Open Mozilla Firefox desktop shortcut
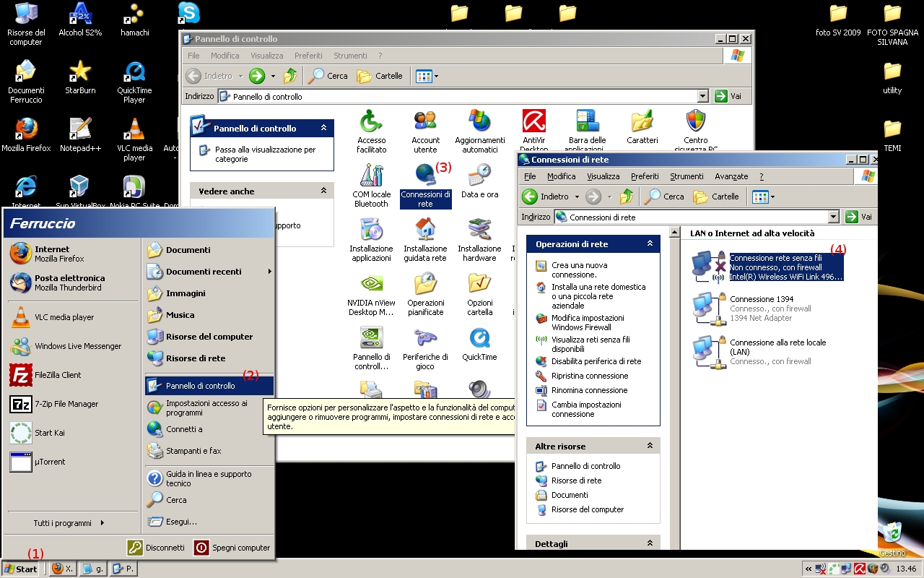The image size is (924, 578). (x=26, y=134)
